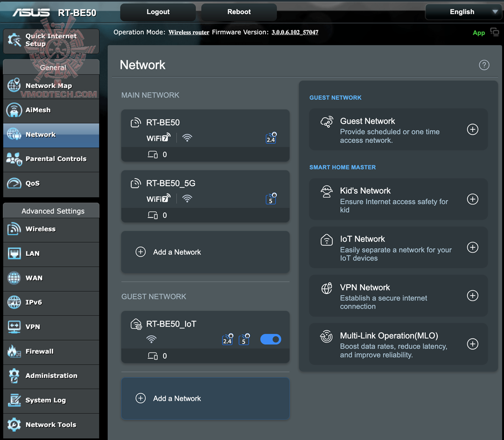Click the 2.4 GHz band badge on RT-BE50
The image size is (504, 440).
[271, 138]
